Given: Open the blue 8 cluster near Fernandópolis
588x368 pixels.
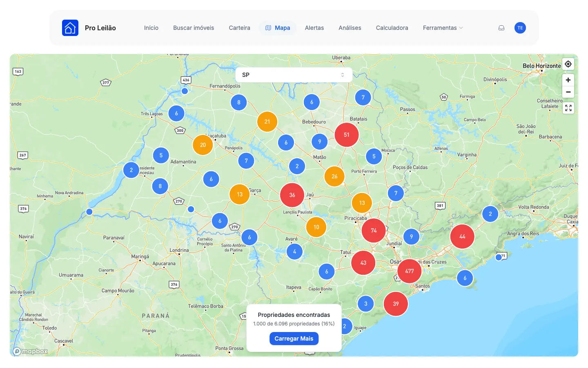Looking at the screenshot, I should click(x=239, y=102).
